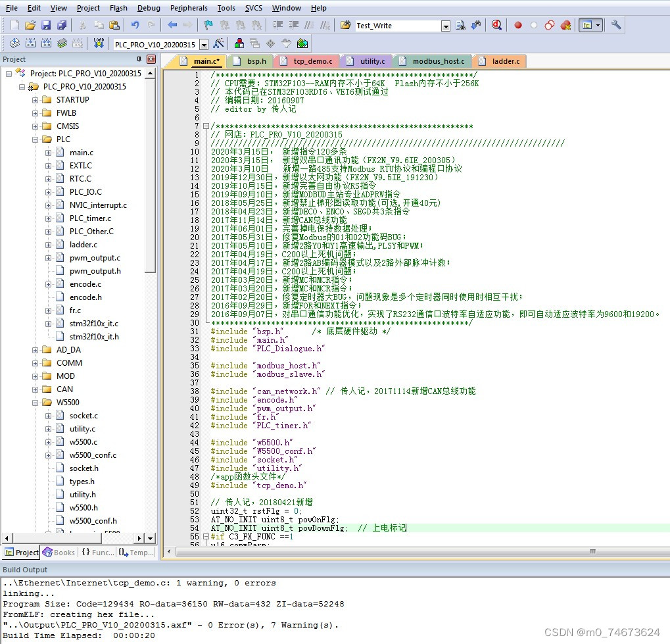Run the batch build with the layered green icon

point(62,43)
